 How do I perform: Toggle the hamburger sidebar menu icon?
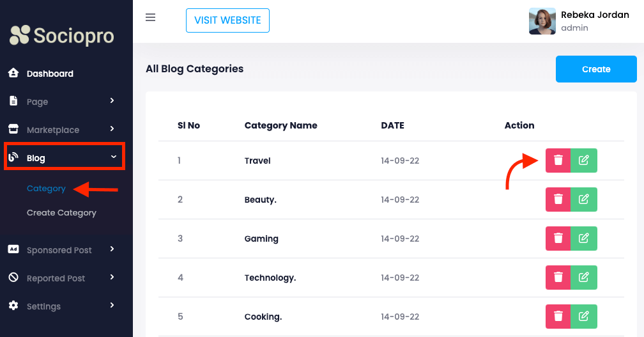click(151, 17)
